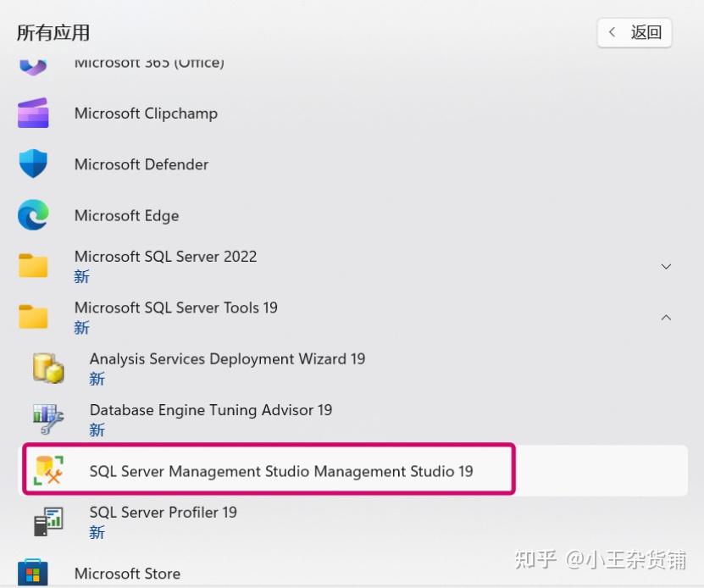Open Analysis Services Deployment Wizard 19
Screen dimensions: 704x588
(x=227, y=359)
